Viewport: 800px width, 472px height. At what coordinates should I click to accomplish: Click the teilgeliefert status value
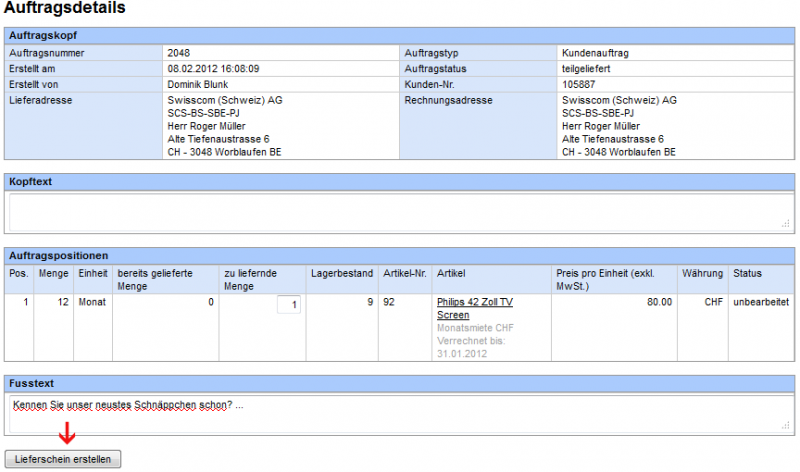(586, 69)
